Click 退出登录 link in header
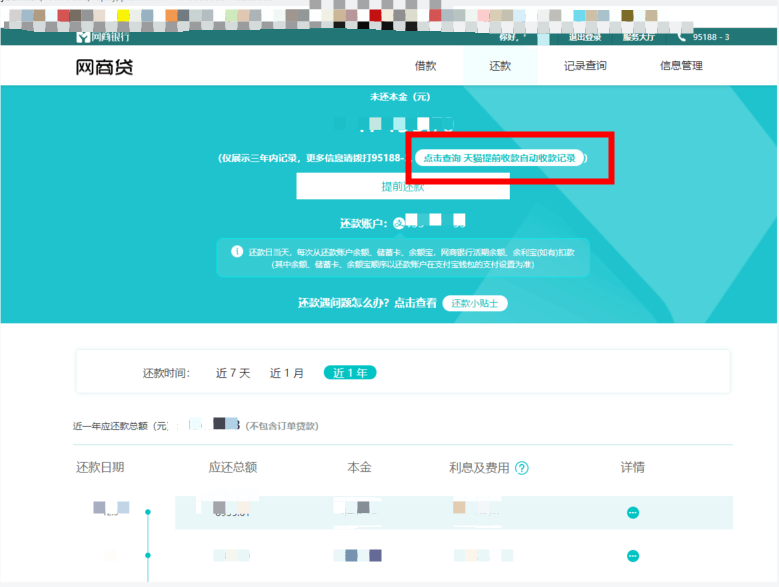This screenshot has width=779, height=587. [585, 37]
